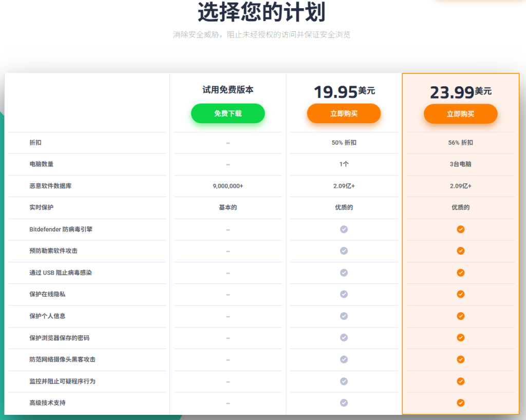This screenshot has height=420, width=526.
Task: Select the gray checkmark beside 保护个人信息
Action: tap(343, 316)
